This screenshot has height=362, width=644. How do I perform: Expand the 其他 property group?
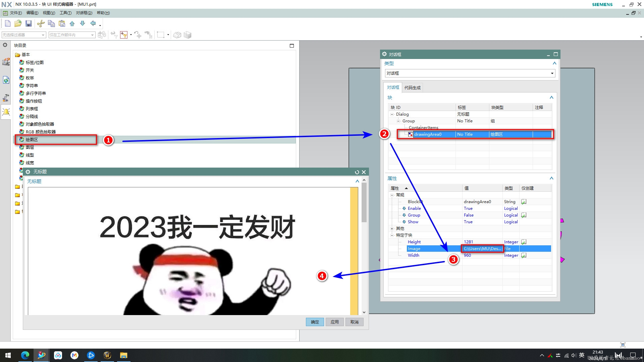[x=392, y=229]
